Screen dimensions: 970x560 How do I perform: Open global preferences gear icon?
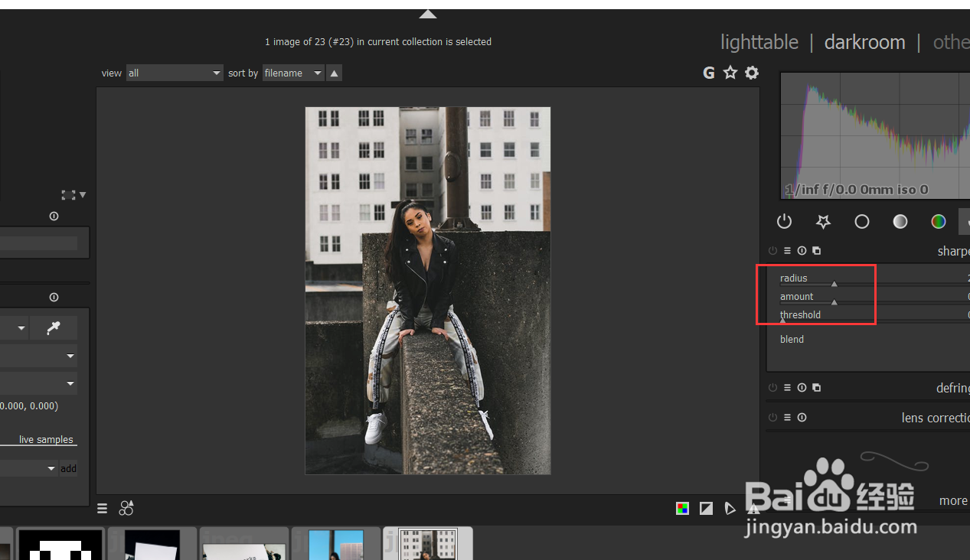(752, 73)
